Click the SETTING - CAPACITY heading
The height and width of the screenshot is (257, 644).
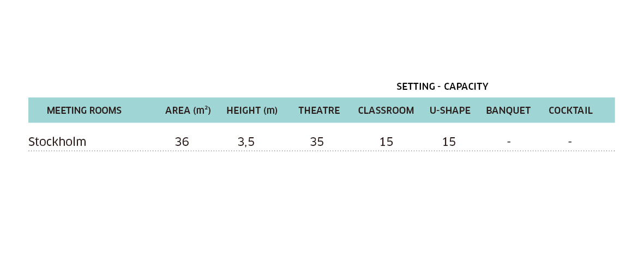(x=442, y=87)
